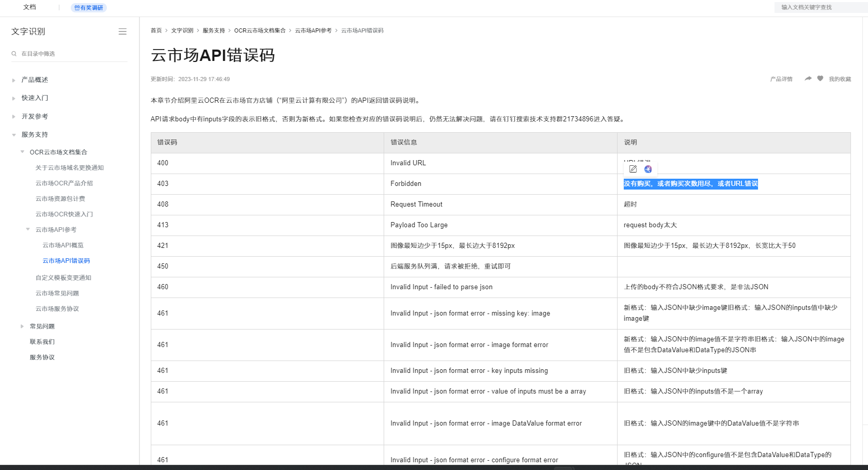Select 云市场API错误码 in sidebar
This screenshot has width=868, height=470.
click(x=66, y=261)
